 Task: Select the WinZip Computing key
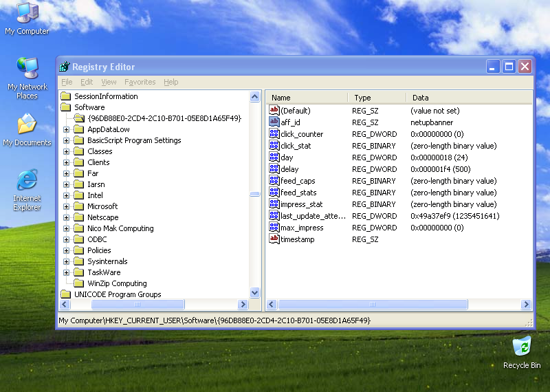pyautogui.click(x=117, y=283)
